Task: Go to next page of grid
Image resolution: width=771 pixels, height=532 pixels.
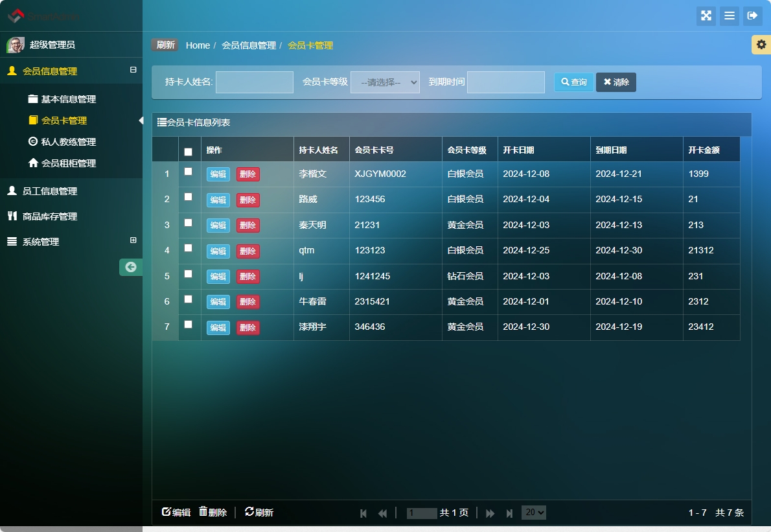Action: [x=490, y=513]
